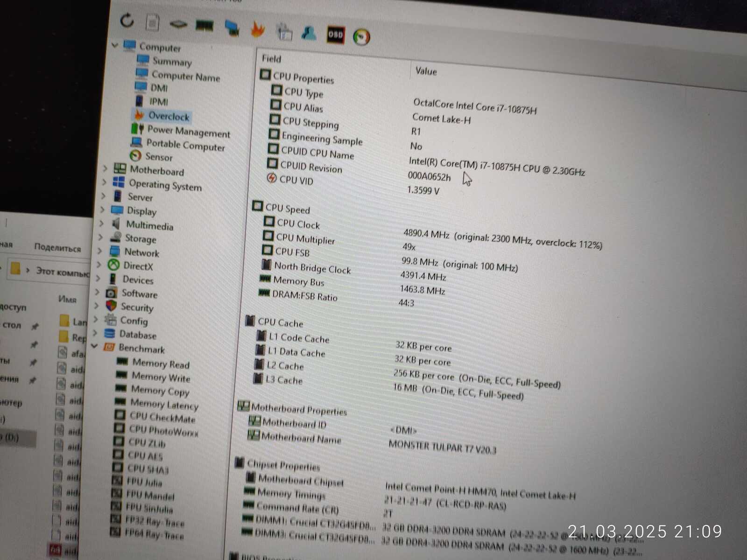Select the FPU SinJulia benchmark

point(149,508)
